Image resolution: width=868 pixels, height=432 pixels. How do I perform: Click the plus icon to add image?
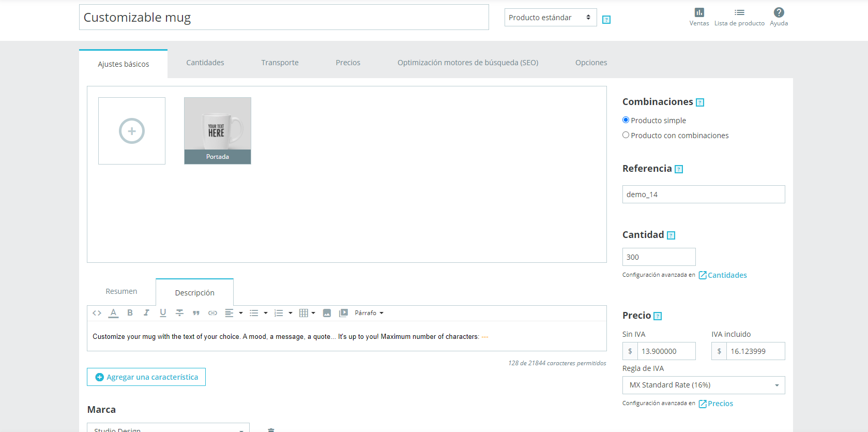click(132, 131)
